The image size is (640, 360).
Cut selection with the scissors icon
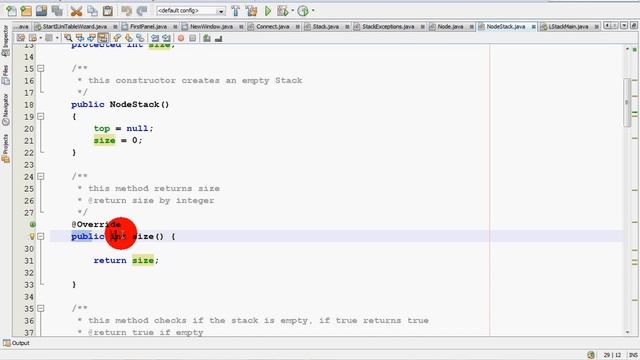coord(76,11)
